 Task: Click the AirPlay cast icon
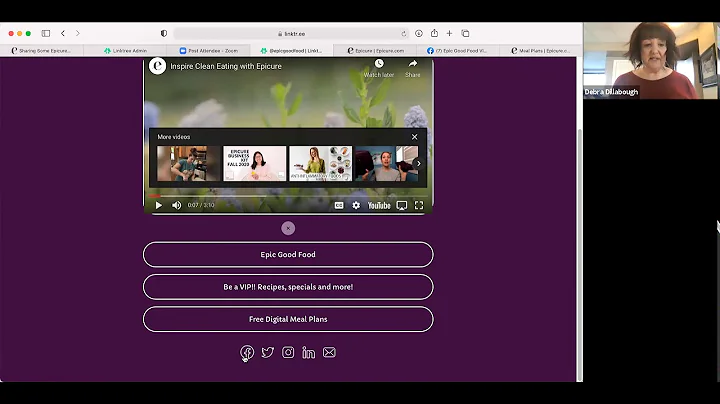(402, 205)
